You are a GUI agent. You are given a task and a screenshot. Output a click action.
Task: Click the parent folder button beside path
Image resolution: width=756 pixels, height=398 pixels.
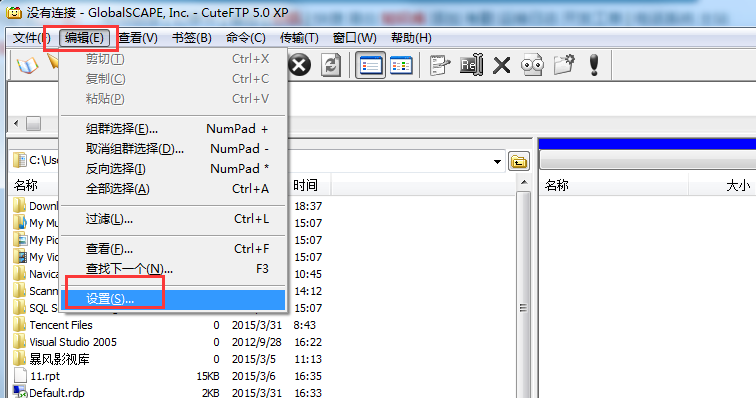pyautogui.click(x=518, y=162)
